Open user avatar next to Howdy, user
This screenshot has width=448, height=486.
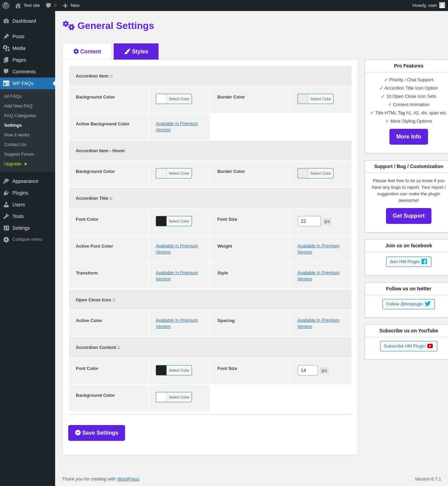(442, 5)
